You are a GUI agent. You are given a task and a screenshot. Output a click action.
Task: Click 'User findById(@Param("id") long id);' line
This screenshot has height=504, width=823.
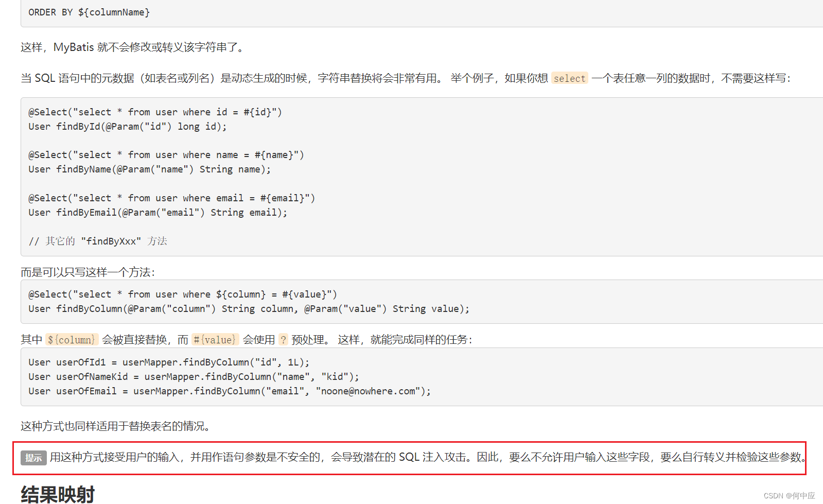[x=127, y=127]
